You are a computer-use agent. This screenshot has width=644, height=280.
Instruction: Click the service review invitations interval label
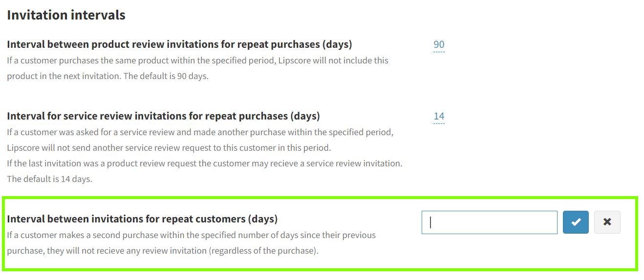[163, 116]
